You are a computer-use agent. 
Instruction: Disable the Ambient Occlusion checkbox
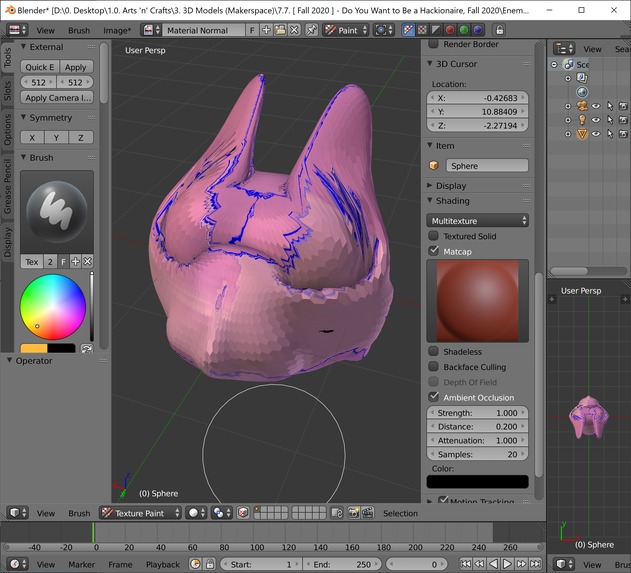tap(433, 397)
